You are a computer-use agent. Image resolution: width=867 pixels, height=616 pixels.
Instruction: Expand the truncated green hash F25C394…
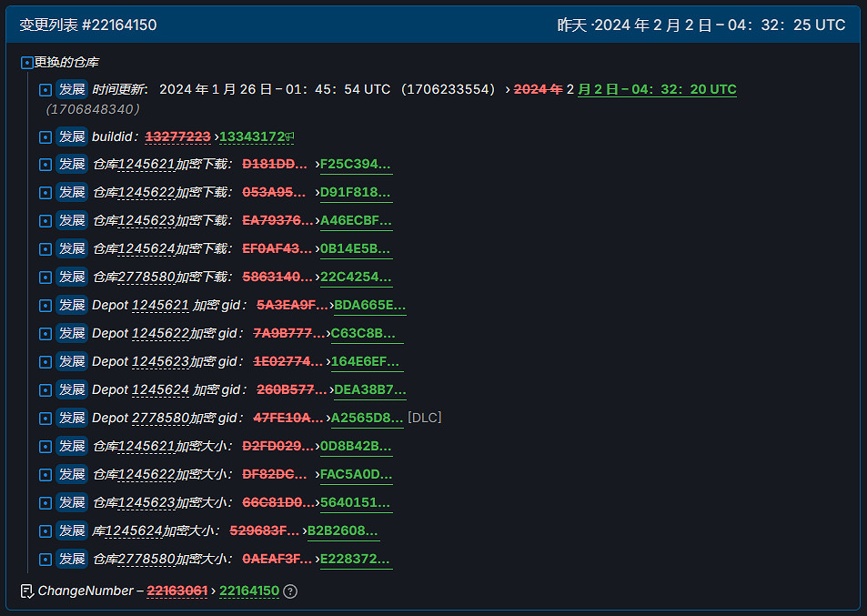click(x=356, y=166)
